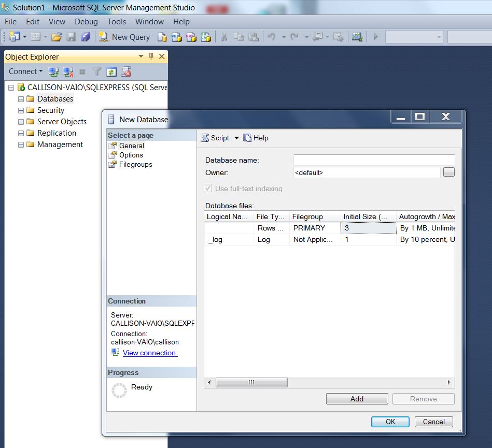Viewport: 492px width, 448px height.
Task: Click the Save disk icon
Action: tap(71, 37)
